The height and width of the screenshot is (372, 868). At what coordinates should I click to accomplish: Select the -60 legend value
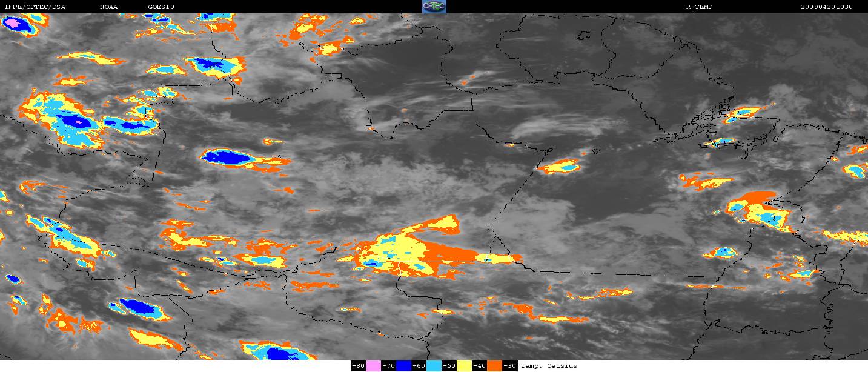tap(419, 366)
